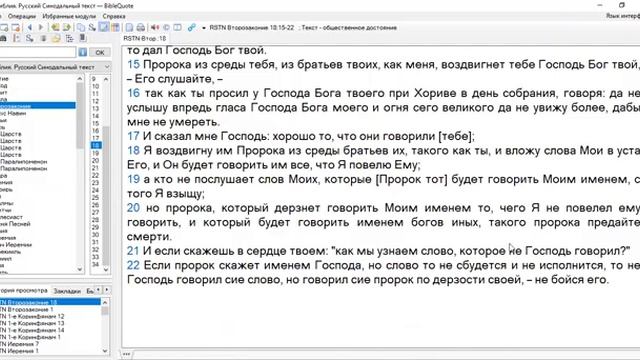Click the bookmark-list icon in second toolbar row
The width and height of the screenshot is (640, 360).
[x=16, y=38]
